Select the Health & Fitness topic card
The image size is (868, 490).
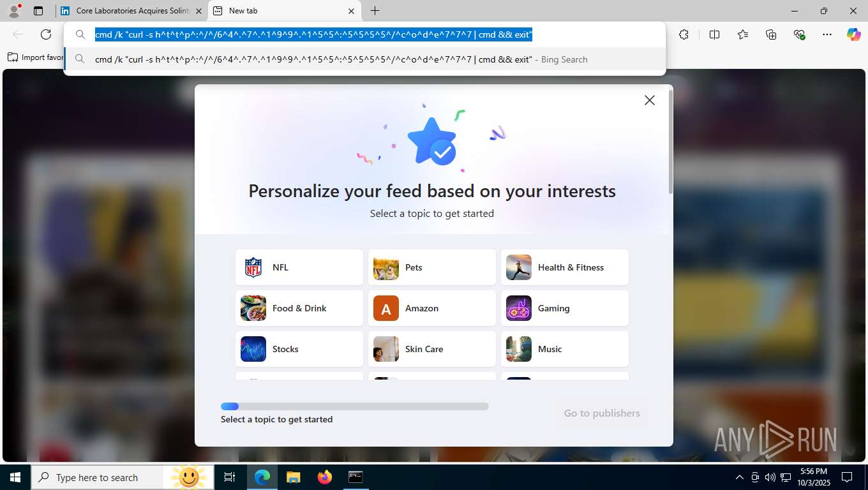click(565, 267)
